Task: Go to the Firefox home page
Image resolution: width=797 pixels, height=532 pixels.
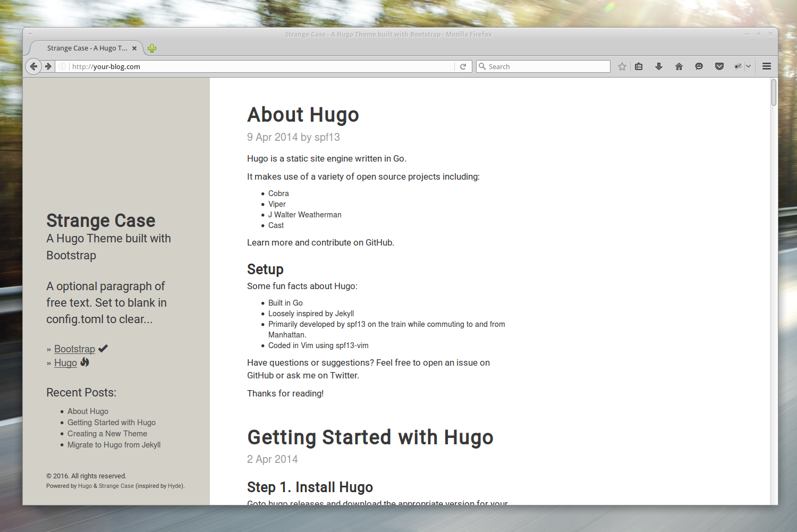Action: coord(679,66)
